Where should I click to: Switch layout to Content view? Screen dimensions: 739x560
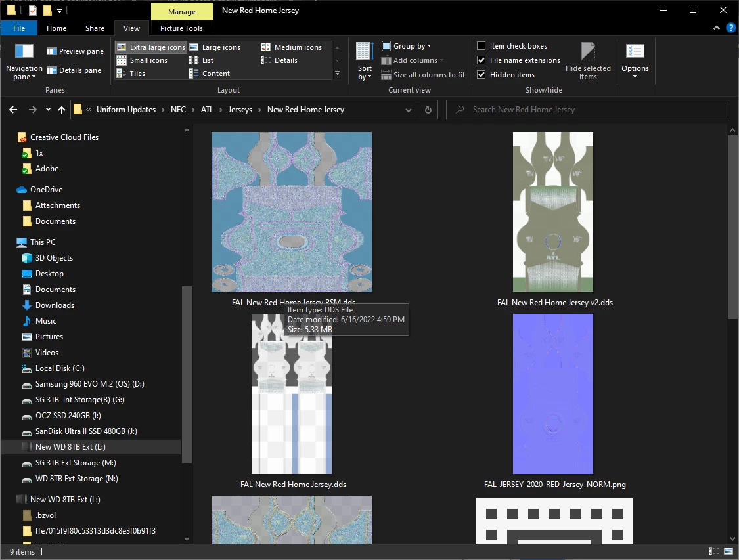click(210, 74)
